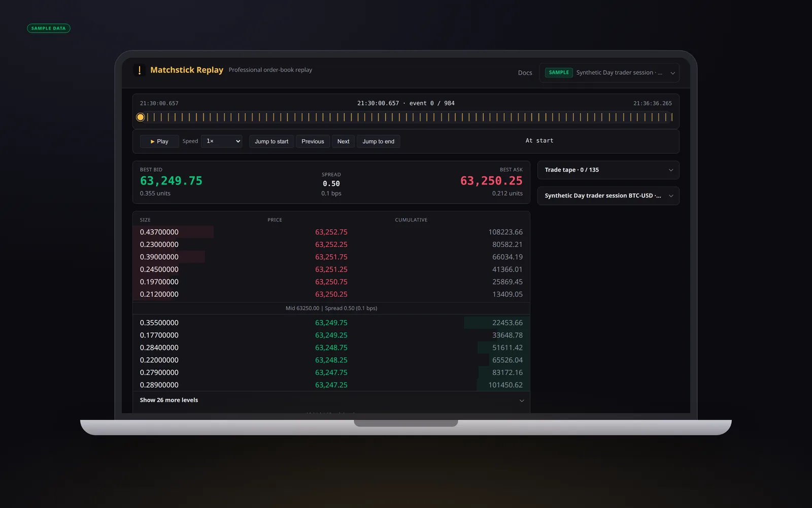The height and width of the screenshot is (508, 812).
Task: Click cumulative value 101450.62
Action: 505,385
